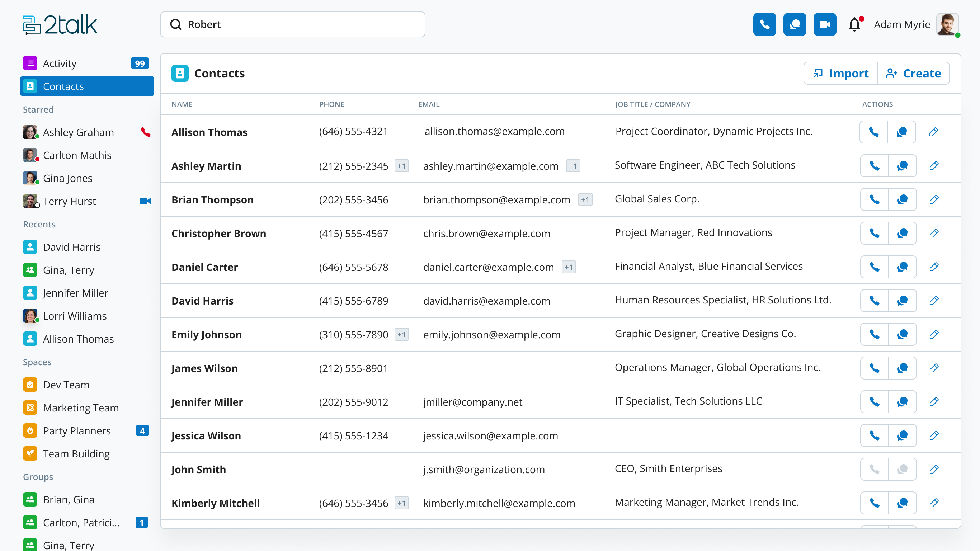Open chat icon in top bar
This screenshot has width=980, height=551.
[x=794, y=24]
